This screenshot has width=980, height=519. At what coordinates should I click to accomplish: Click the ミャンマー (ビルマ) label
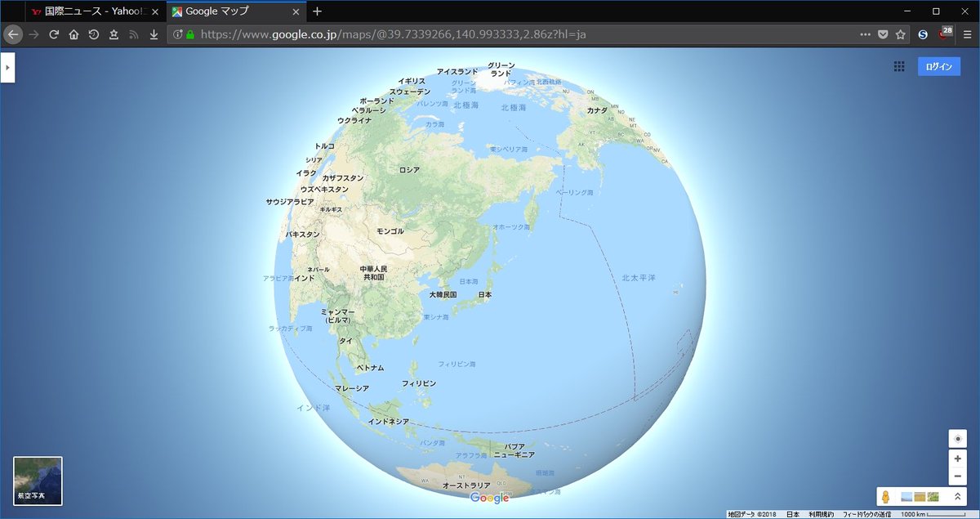click(x=338, y=316)
